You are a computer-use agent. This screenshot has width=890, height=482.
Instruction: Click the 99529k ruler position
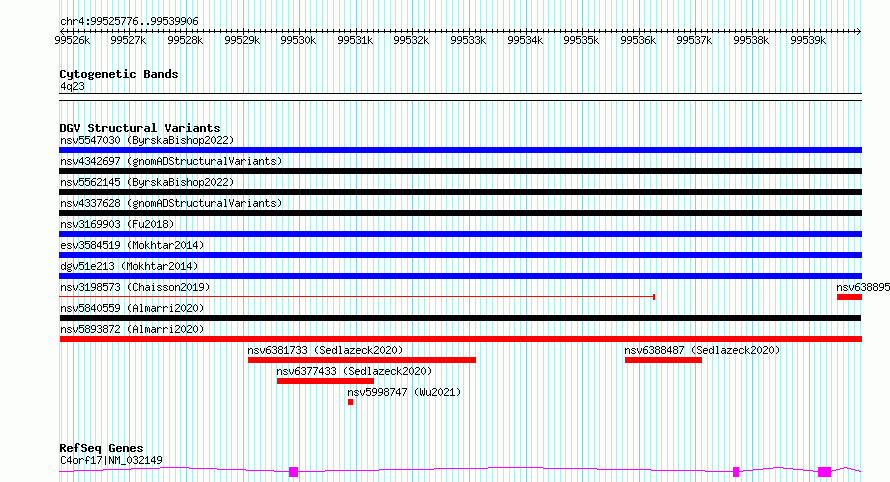coord(242,40)
